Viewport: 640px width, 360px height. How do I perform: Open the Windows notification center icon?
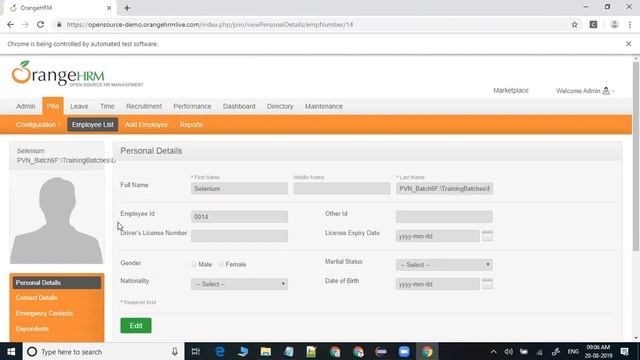coord(624,351)
